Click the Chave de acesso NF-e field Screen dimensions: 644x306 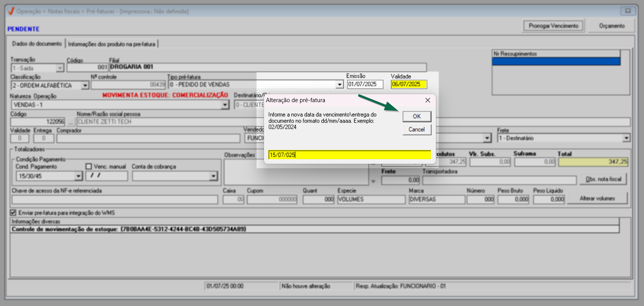[x=114, y=199]
